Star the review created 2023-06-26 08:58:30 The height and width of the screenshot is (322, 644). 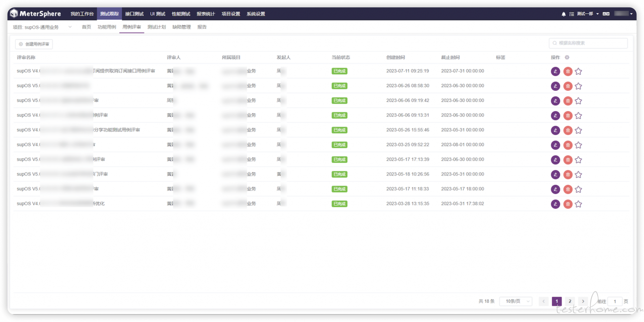click(579, 86)
